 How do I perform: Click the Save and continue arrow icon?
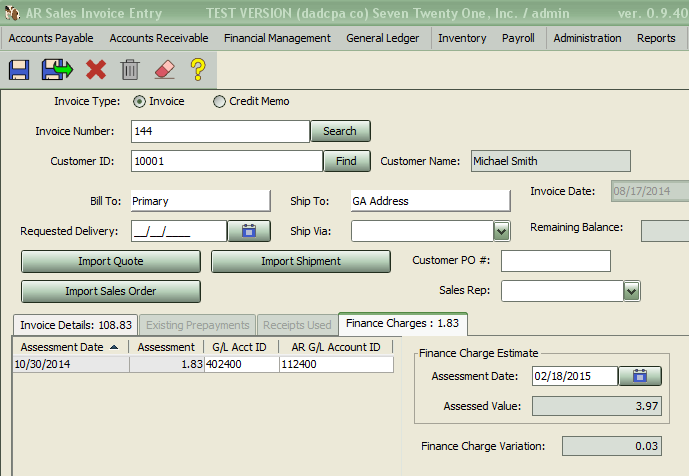(57, 69)
